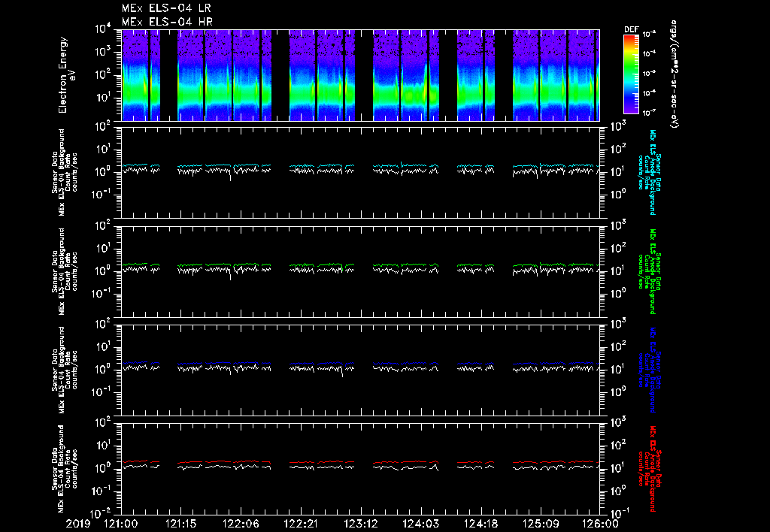This screenshot has width=770, height=532.
Task: Click the left-axis label of the cyan panel
Action: coord(65,172)
